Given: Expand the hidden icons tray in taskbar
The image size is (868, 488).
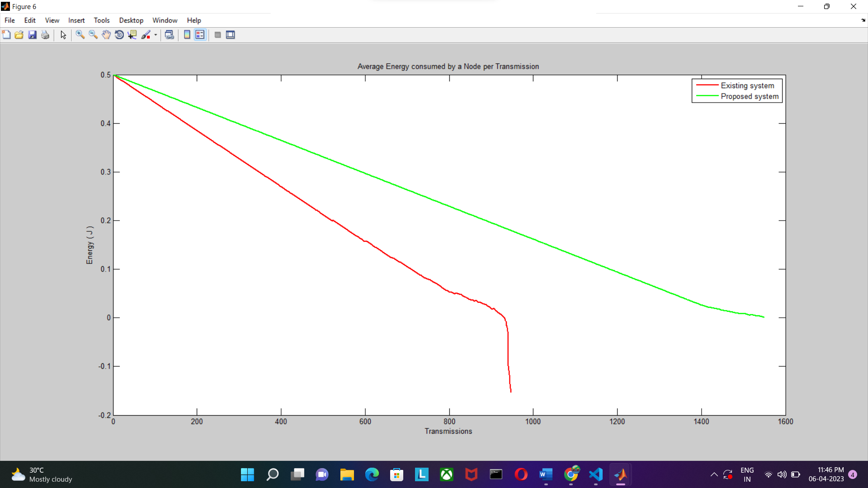Looking at the screenshot, I should [x=714, y=474].
